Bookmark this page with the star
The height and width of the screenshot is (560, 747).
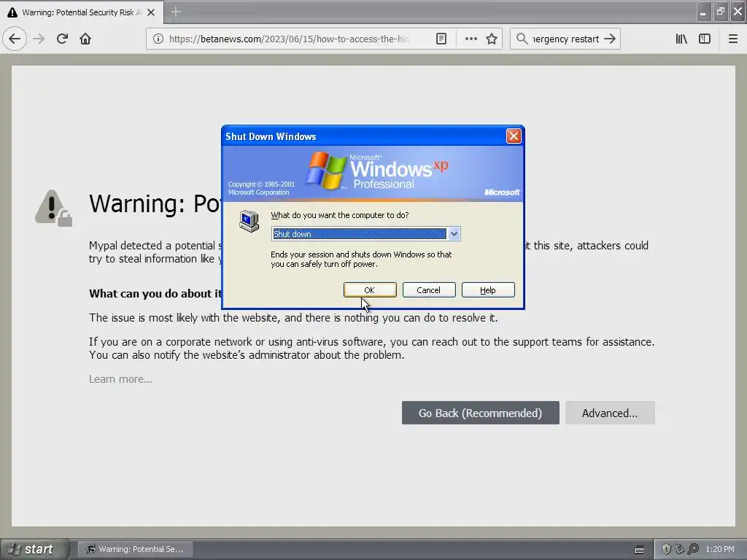[x=492, y=39]
